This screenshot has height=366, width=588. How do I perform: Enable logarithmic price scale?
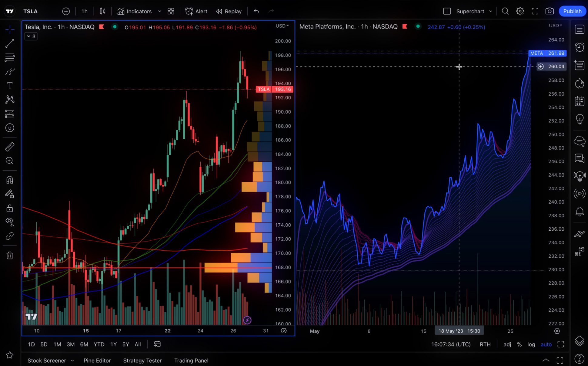coord(531,344)
